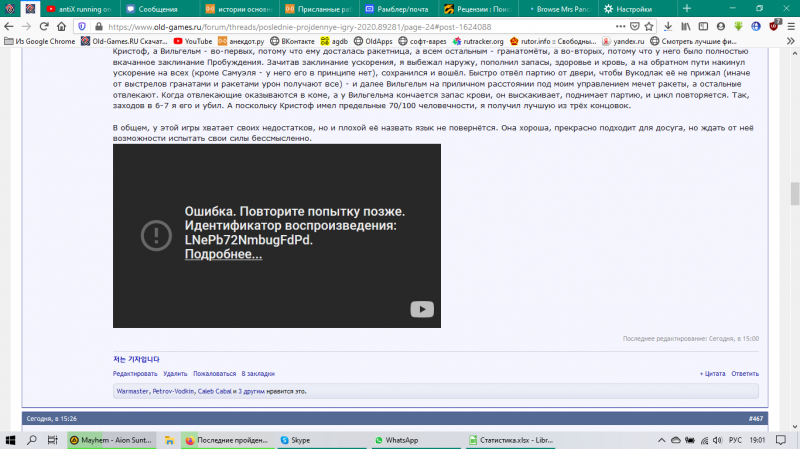The width and height of the screenshot is (800, 449).
Task: Toggle the sidebar view icon
Action: [x=703, y=27]
